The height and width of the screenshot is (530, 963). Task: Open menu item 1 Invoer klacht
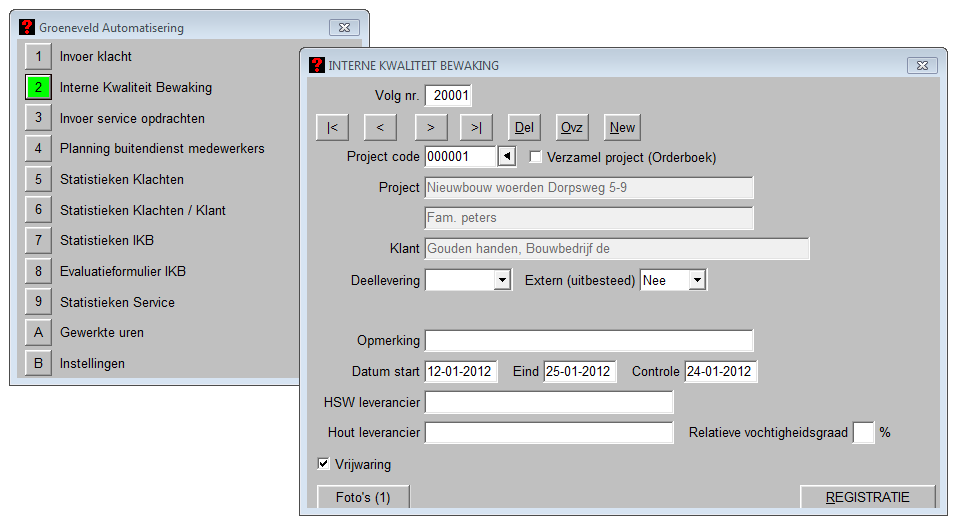pyautogui.click(x=38, y=57)
